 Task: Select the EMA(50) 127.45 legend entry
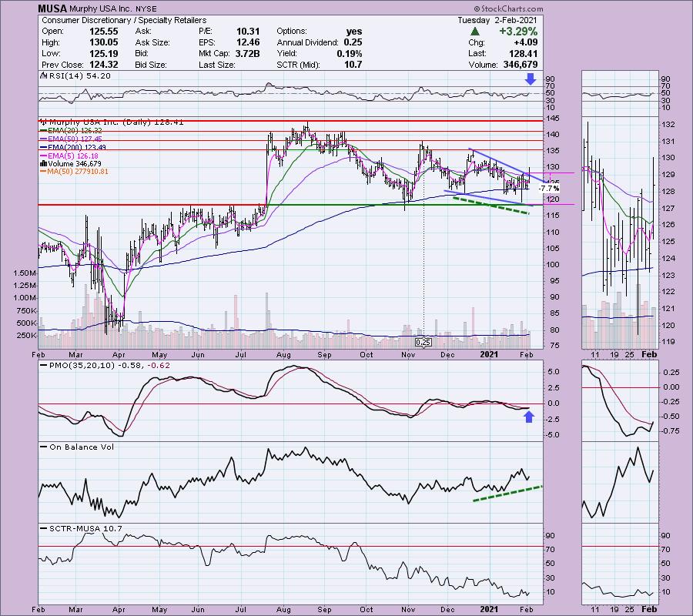pyautogui.click(x=71, y=139)
